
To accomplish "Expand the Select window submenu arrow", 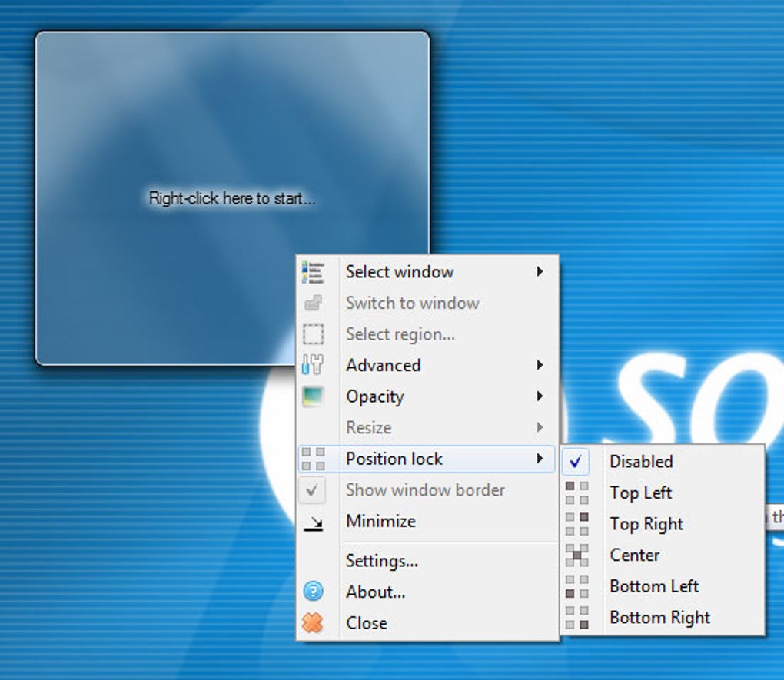I will pos(540,272).
